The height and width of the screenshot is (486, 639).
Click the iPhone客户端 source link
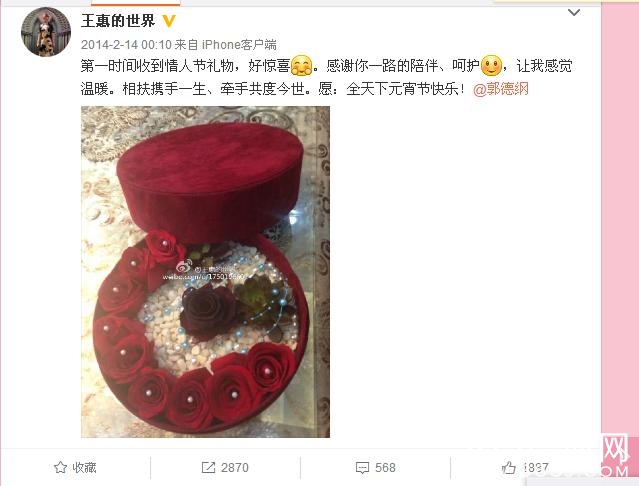(239, 44)
